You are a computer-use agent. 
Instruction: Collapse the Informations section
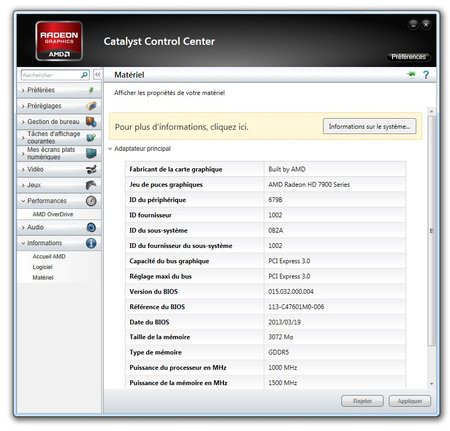point(23,243)
